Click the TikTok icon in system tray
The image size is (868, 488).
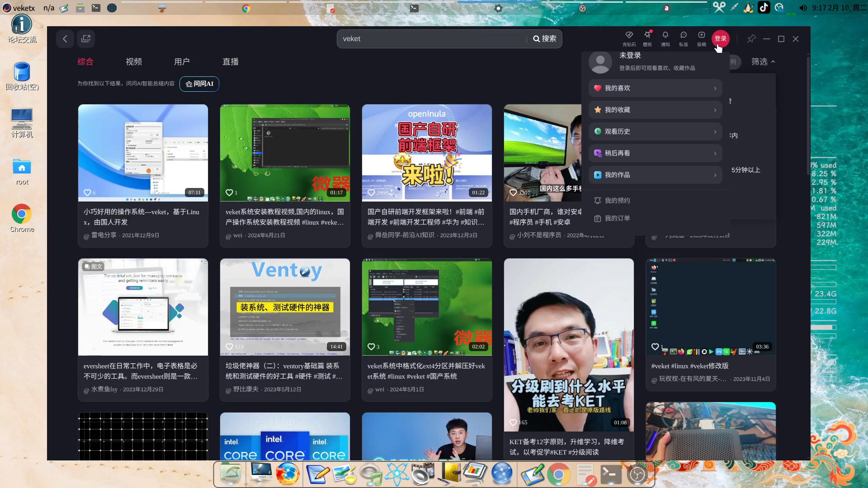point(764,8)
